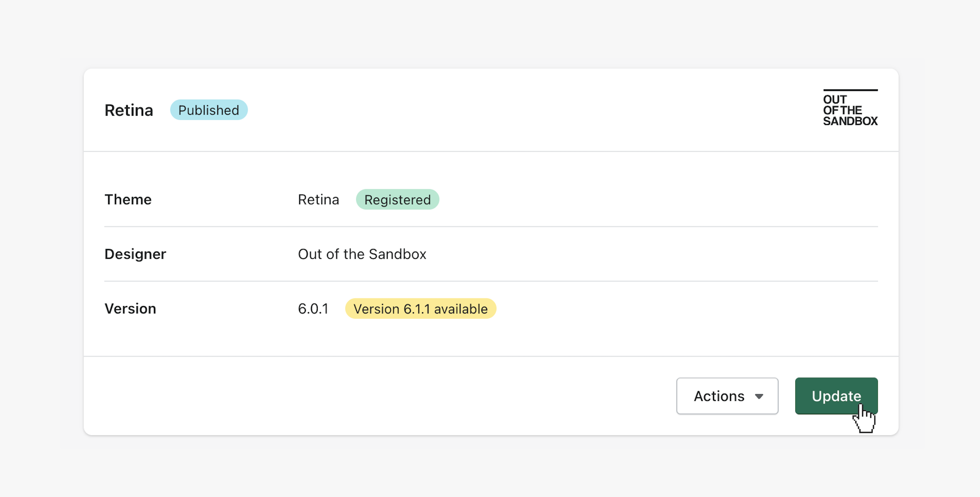Click the Version 6.1.1 available badge
The width and height of the screenshot is (980, 497).
[420, 309]
